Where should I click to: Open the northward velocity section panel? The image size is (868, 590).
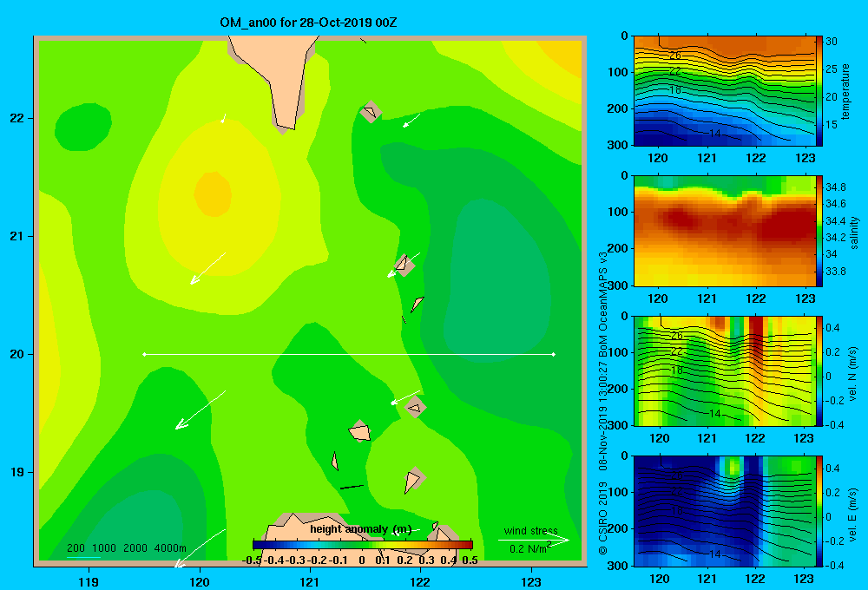point(725,371)
